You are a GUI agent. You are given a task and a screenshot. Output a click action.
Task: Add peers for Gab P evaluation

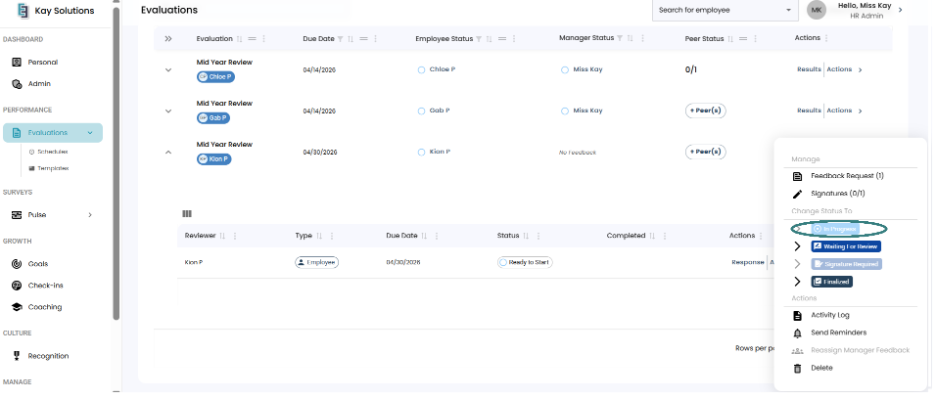tap(705, 111)
